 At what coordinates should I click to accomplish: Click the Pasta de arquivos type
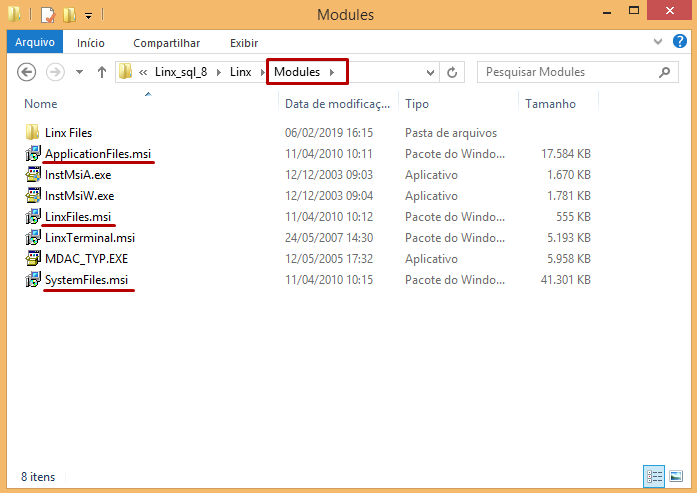coord(451,133)
